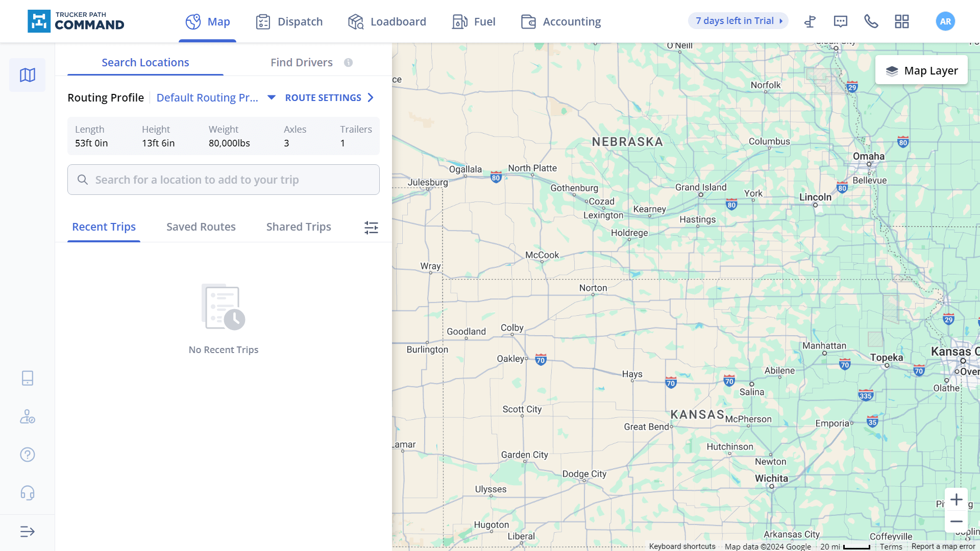Viewport: 980px width, 551px height.
Task: Click the Recent Trips tab
Action: point(104,226)
